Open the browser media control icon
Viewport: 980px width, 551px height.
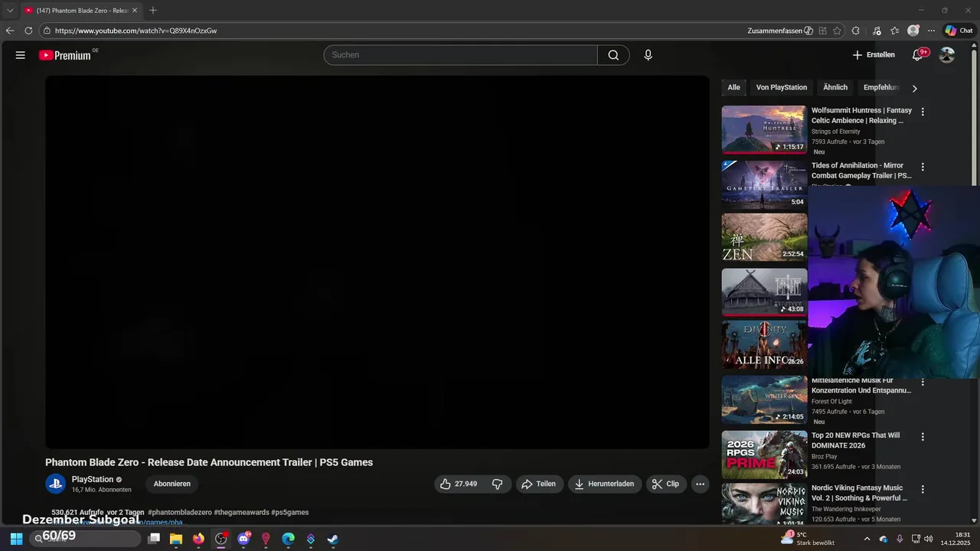(877, 31)
